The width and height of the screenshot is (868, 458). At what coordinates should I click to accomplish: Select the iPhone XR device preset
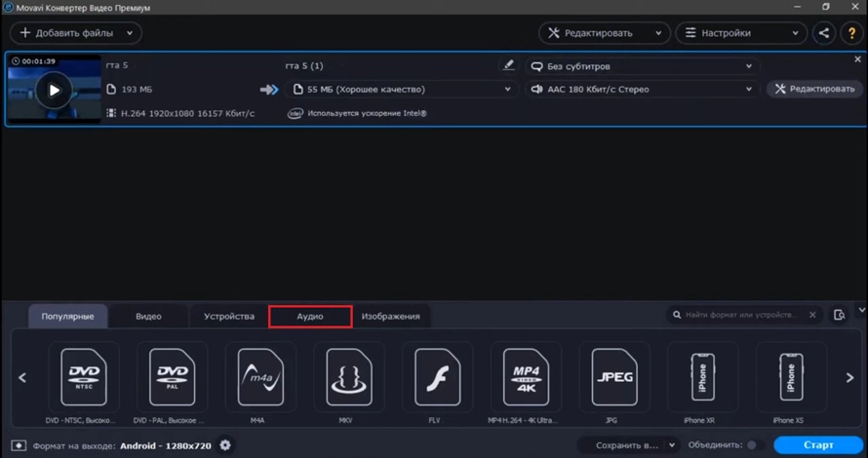(702, 377)
